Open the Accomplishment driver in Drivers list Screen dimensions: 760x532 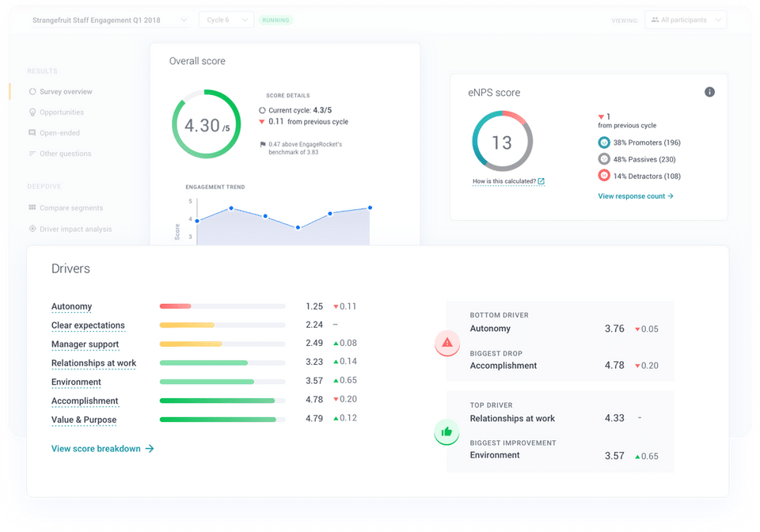click(85, 401)
